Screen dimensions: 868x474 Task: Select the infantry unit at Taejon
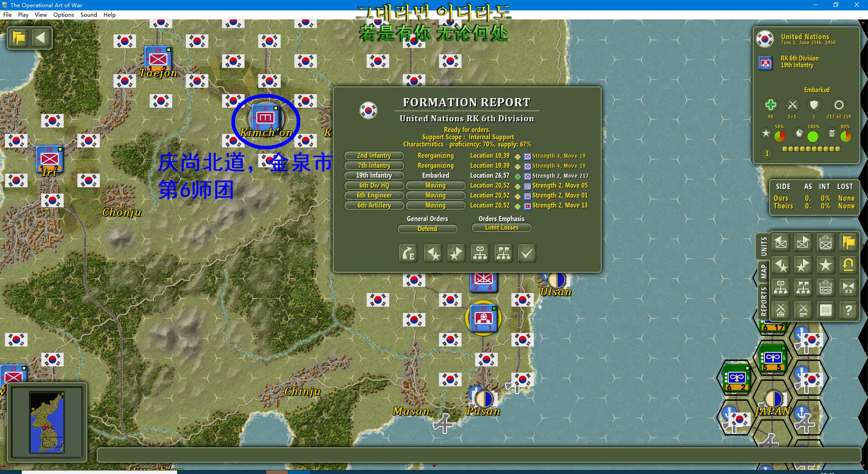point(158,58)
